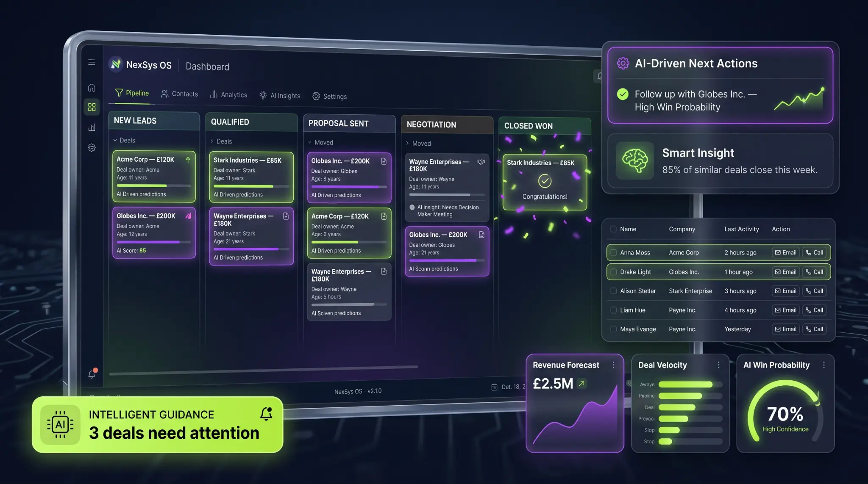
Task: Open the kebab menu on Revenue Forecast card
Action: (613, 365)
